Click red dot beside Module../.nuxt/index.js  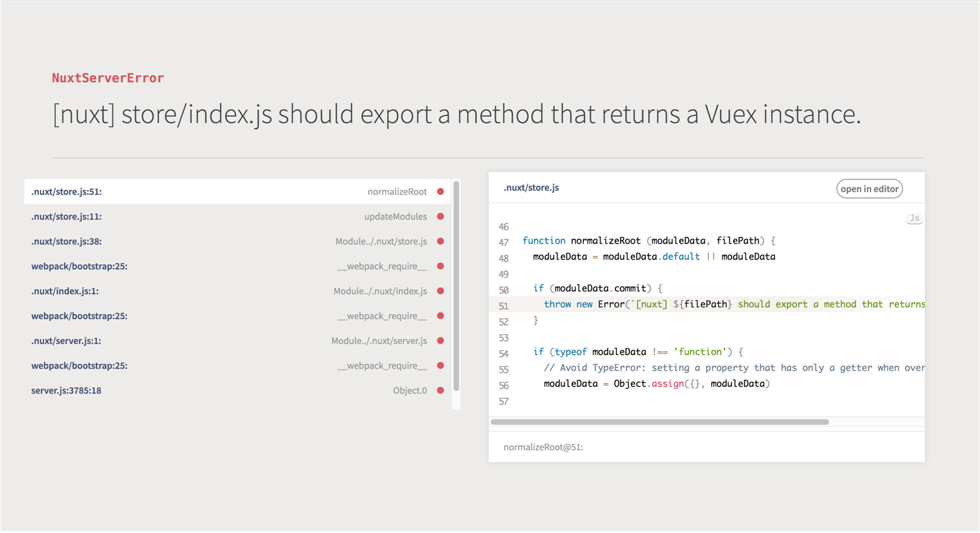tap(440, 291)
